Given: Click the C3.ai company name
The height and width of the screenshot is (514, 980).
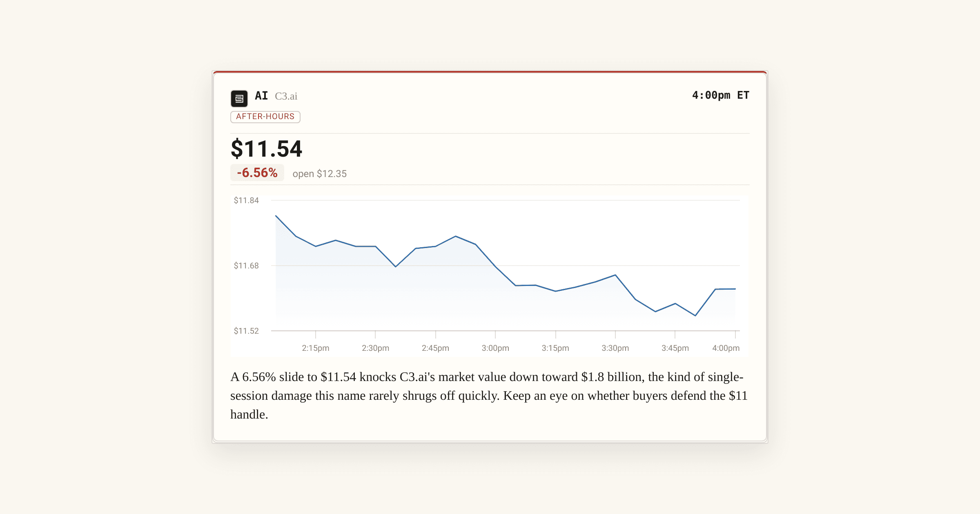Looking at the screenshot, I should (286, 96).
